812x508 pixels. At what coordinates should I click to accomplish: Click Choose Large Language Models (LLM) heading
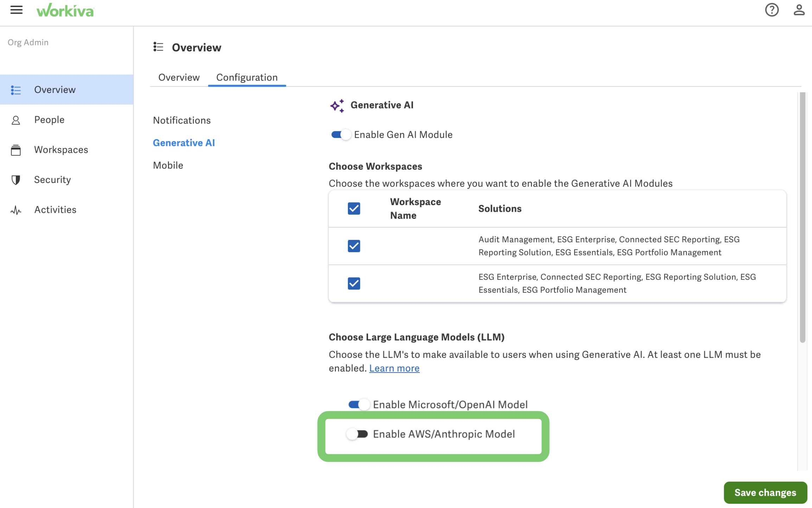417,337
